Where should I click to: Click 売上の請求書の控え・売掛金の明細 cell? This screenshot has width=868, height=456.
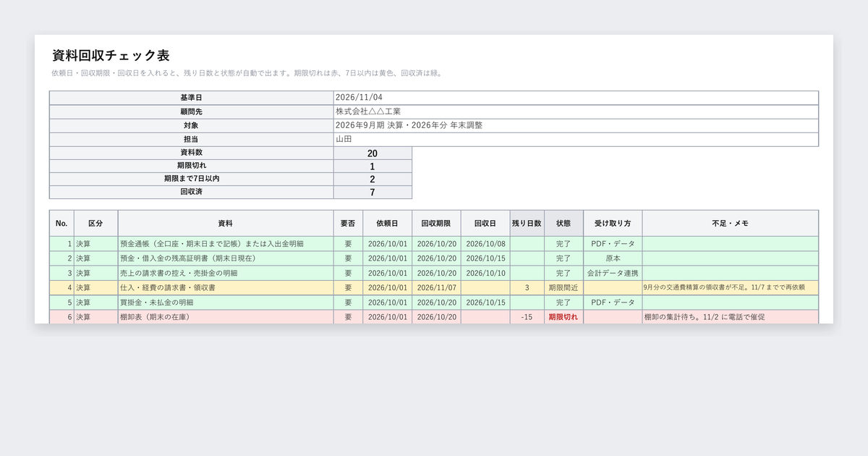pyautogui.click(x=226, y=273)
